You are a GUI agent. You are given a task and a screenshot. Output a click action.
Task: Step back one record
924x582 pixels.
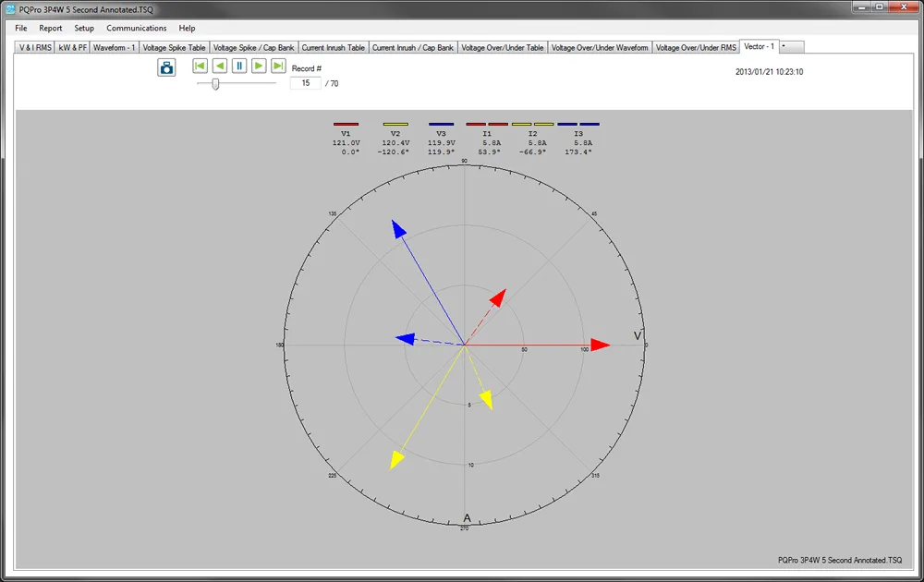coord(220,66)
